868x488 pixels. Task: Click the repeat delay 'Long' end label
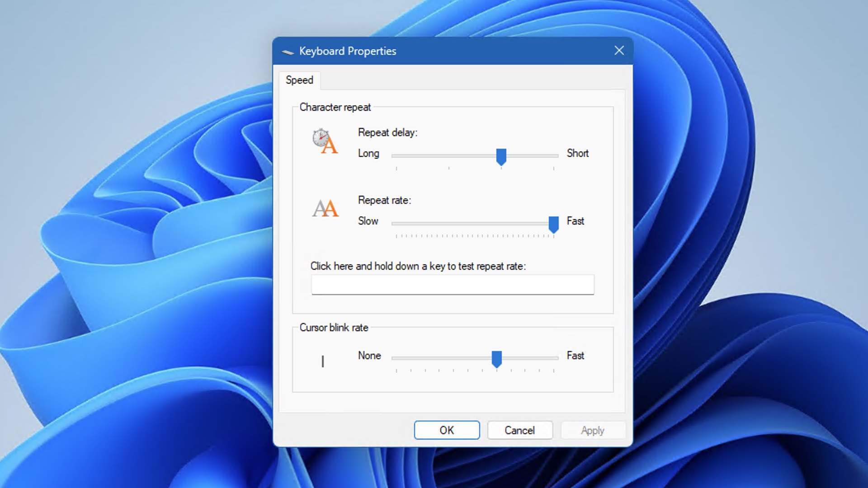click(367, 153)
